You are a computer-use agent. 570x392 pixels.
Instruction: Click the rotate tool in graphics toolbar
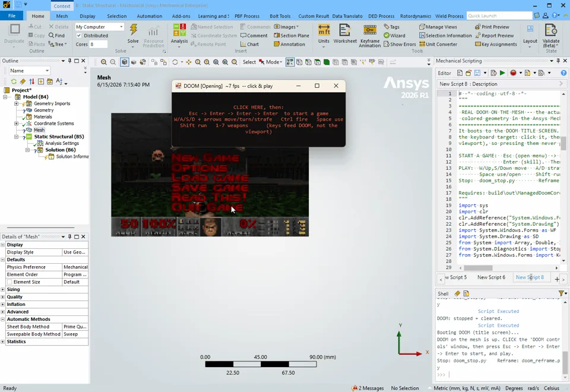point(175,62)
